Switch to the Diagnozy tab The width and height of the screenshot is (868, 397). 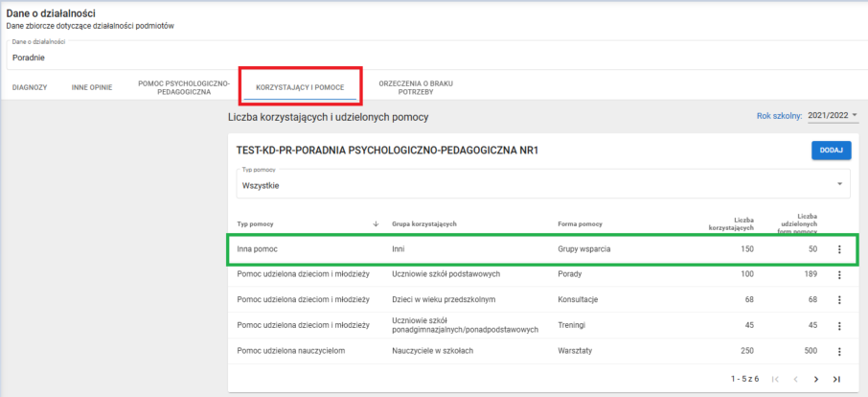[30, 87]
